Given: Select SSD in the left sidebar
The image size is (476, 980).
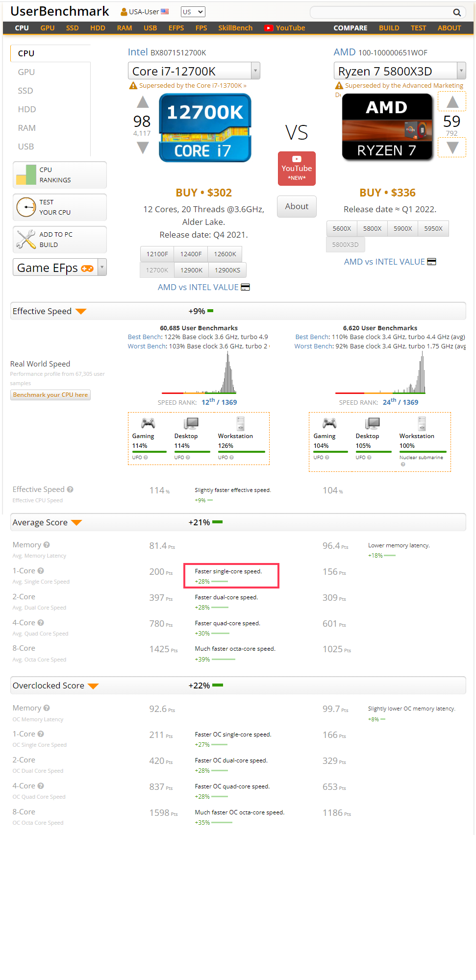Looking at the screenshot, I should click(x=25, y=91).
